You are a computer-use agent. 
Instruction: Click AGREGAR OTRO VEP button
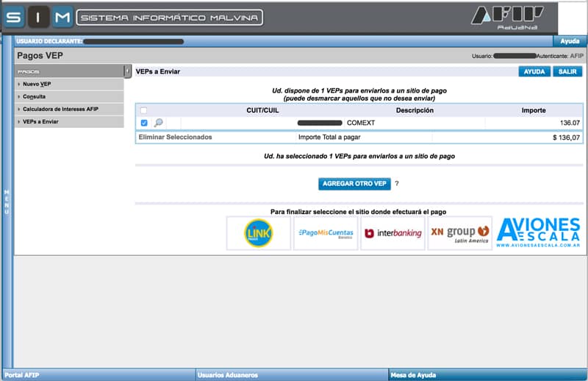point(354,184)
